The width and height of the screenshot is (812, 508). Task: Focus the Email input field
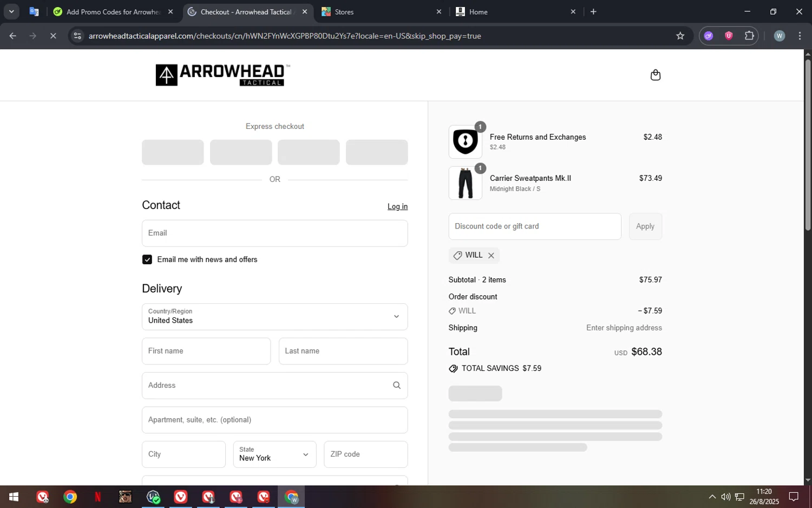coord(274,233)
